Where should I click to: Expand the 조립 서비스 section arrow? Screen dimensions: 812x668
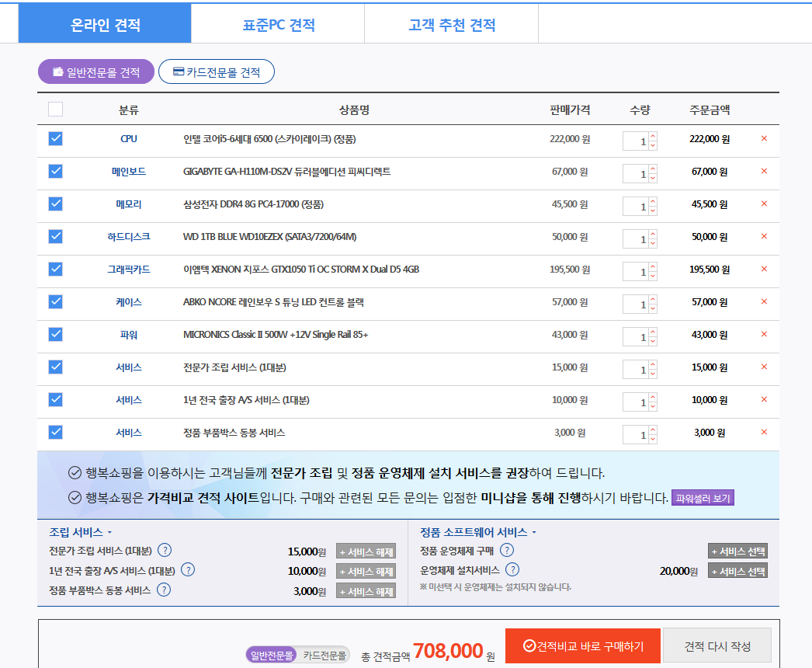(x=109, y=533)
